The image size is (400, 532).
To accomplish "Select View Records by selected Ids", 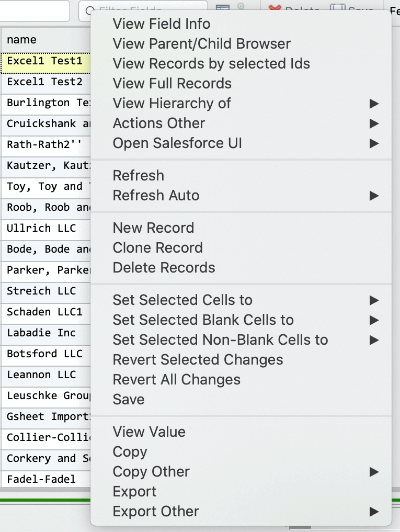I will click(241, 64).
